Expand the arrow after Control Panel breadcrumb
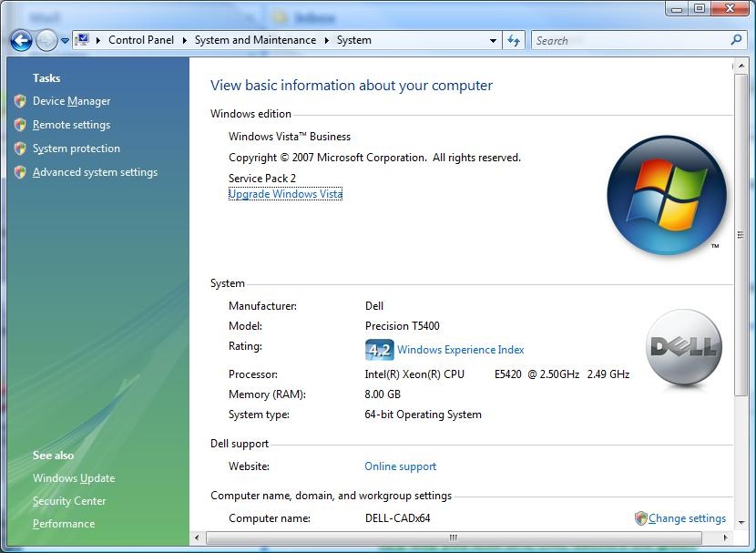Image resolution: width=756 pixels, height=553 pixels. tap(184, 40)
